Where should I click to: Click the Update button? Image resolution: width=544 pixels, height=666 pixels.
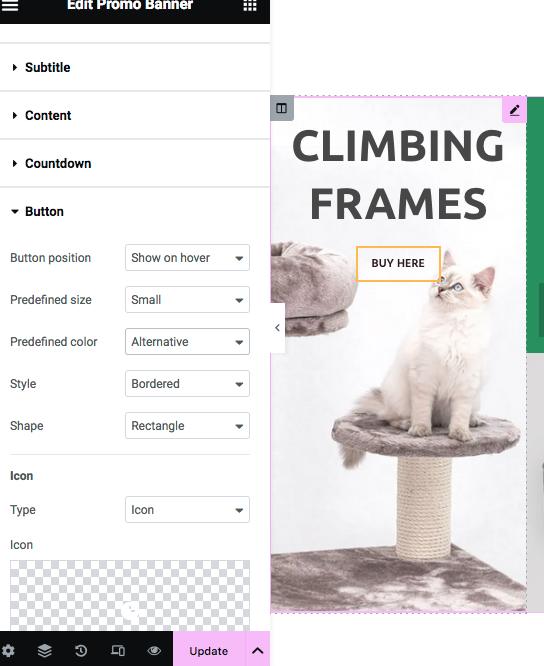coord(209,651)
